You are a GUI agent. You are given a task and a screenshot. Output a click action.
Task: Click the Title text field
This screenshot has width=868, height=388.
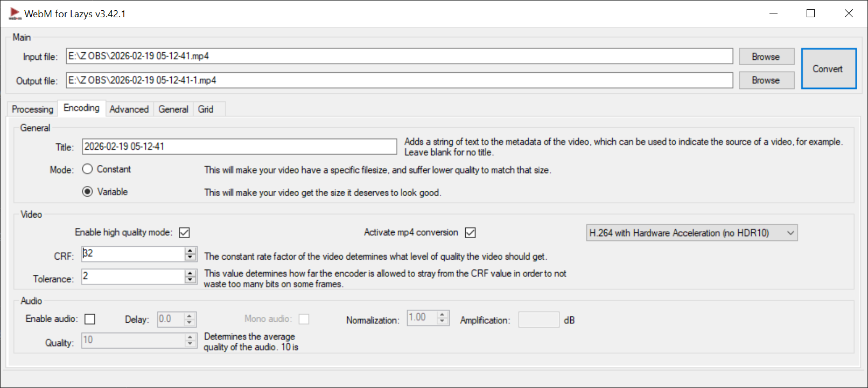click(240, 147)
